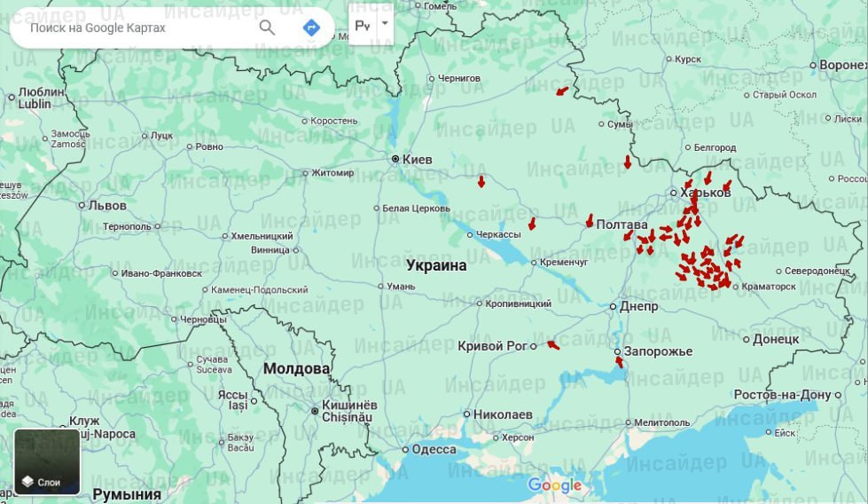The width and height of the screenshot is (868, 504).
Task: Click the magnifier search icon
Action: point(267,28)
